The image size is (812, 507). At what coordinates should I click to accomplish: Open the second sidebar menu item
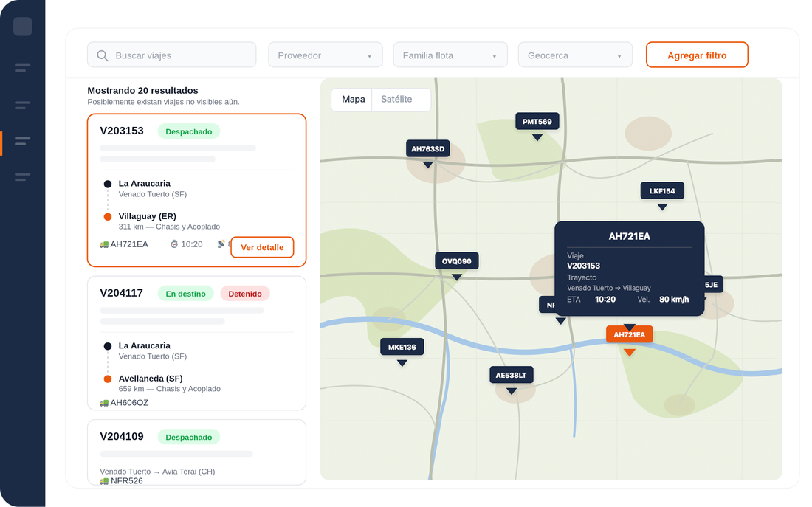tap(22, 105)
